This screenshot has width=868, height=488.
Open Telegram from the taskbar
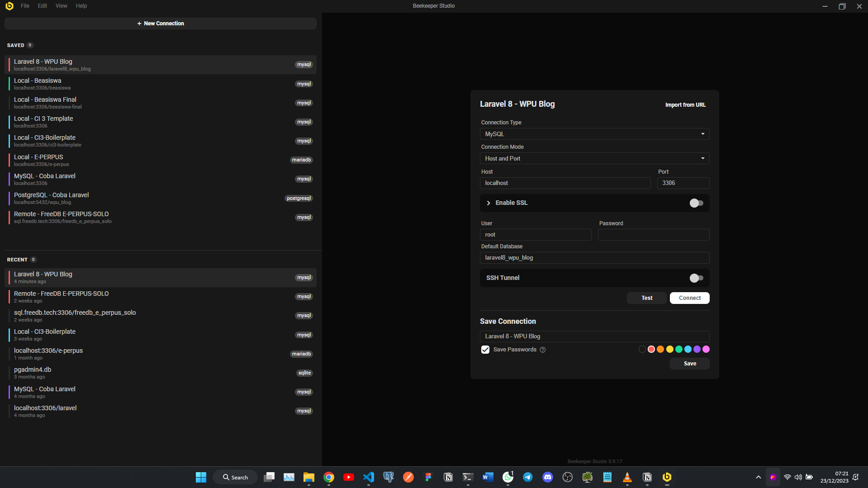coord(528,477)
